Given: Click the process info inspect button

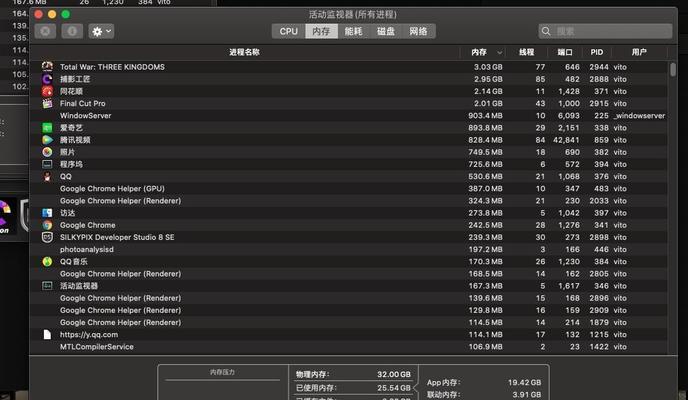Looking at the screenshot, I should click(72, 31).
